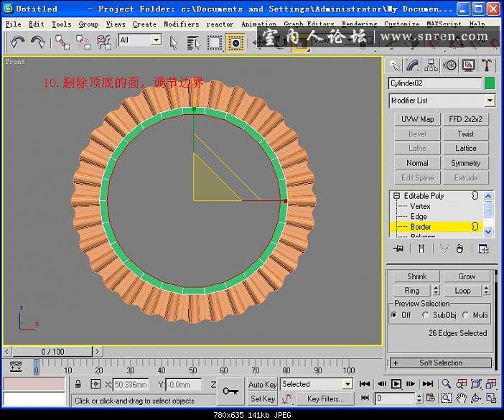Open the Display command panel tab
The image size is (504, 420).
pyautogui.click(x=468, y=65)
